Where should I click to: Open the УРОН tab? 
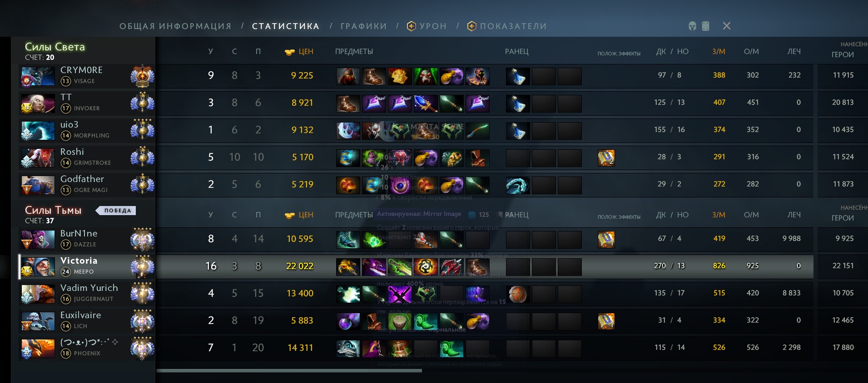click(x=427, y=26)
